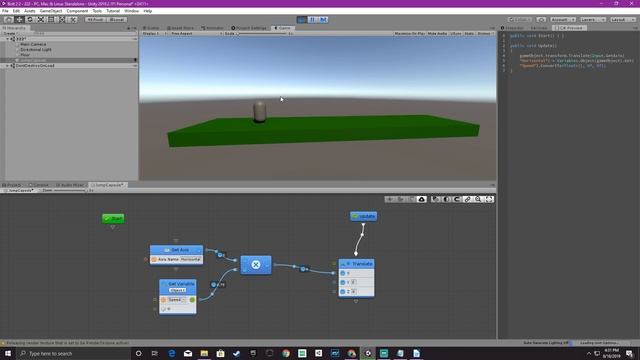Viewport: 640px width, 360px height.
Task: Select the Hand tool in toolbar
Action: (9, 20)
